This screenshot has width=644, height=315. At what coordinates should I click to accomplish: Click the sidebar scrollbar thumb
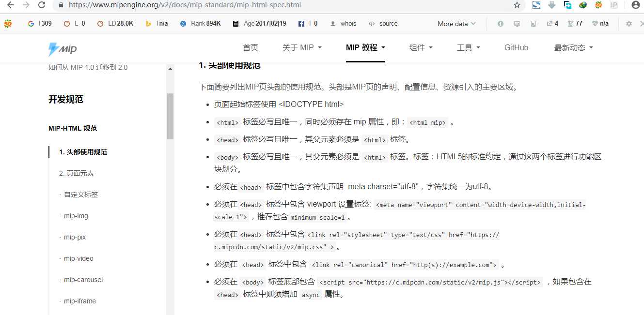170,116
